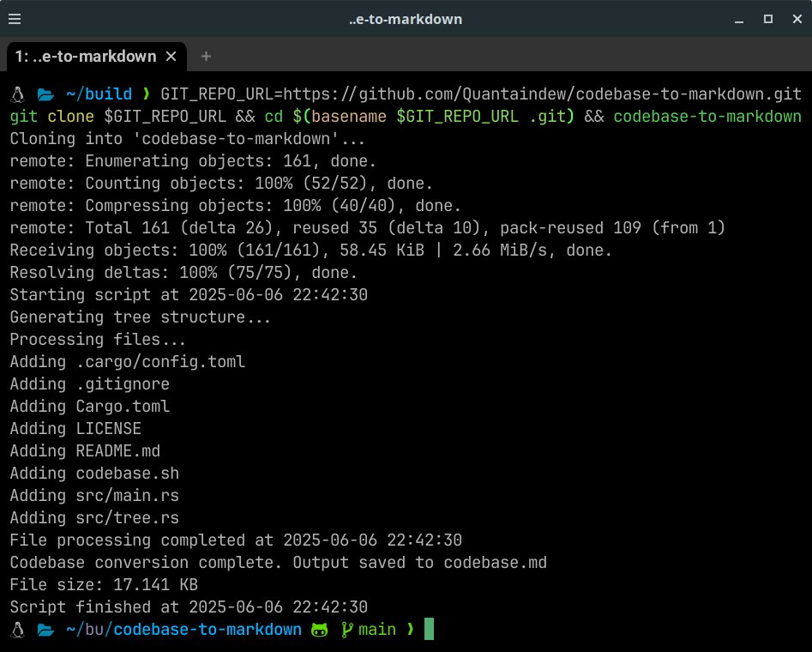
Task: Click '~/bu/codebase-to-markdown' path in bottom prompt
Action: tap(183, 629)
